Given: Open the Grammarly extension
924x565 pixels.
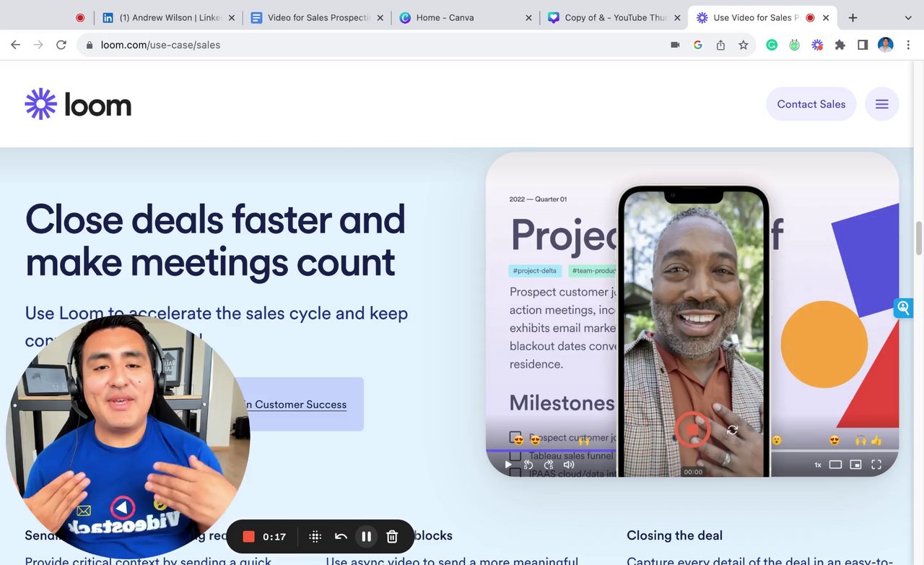Looking at the screenshot, I should pos(772,45).
